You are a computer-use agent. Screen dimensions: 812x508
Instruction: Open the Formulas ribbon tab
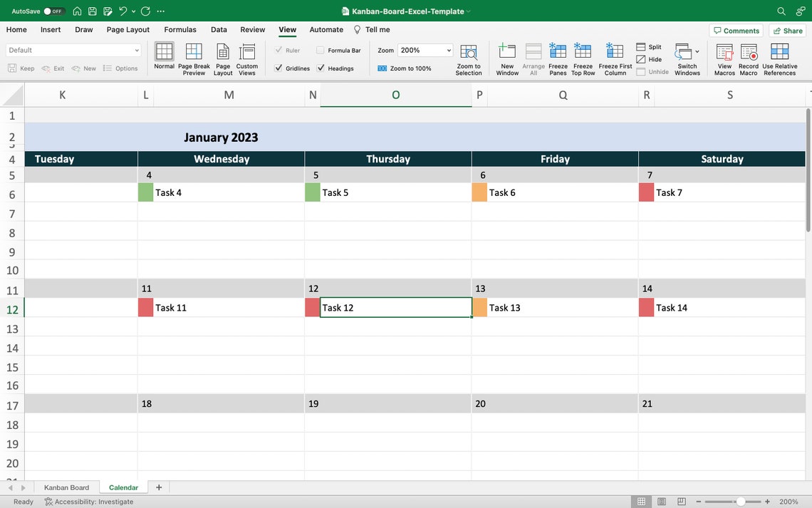180,29
